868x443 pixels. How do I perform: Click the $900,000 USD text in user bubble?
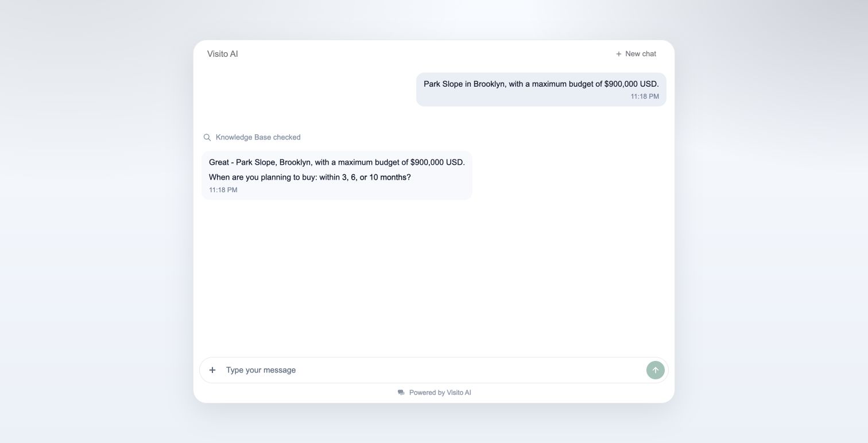coord(631,84)
